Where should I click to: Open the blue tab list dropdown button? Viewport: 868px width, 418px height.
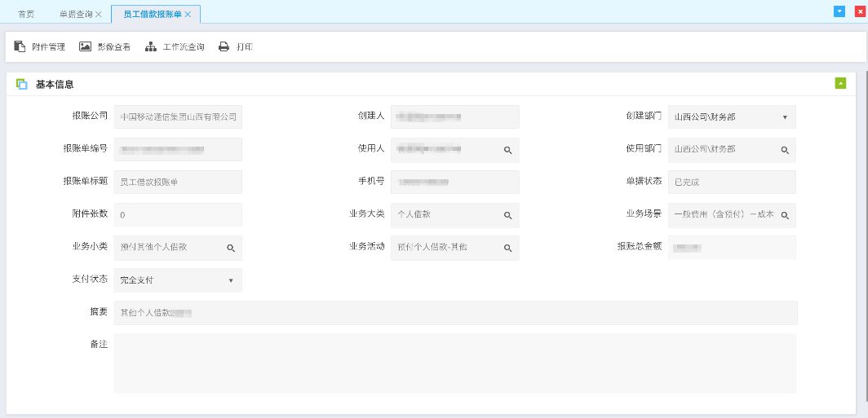pyautogui.click(x=839, y=11)
